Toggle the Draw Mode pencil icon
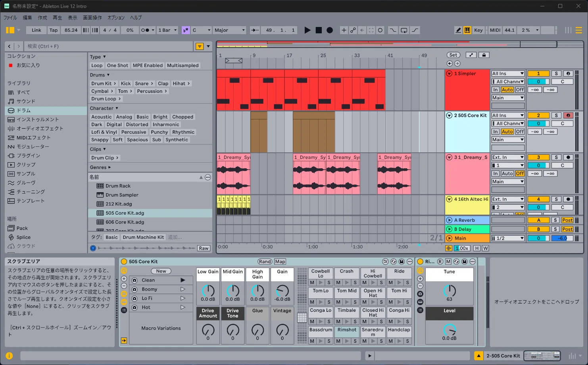The height and width of the screenshot is (365, 588). click(x=458, y=30)
